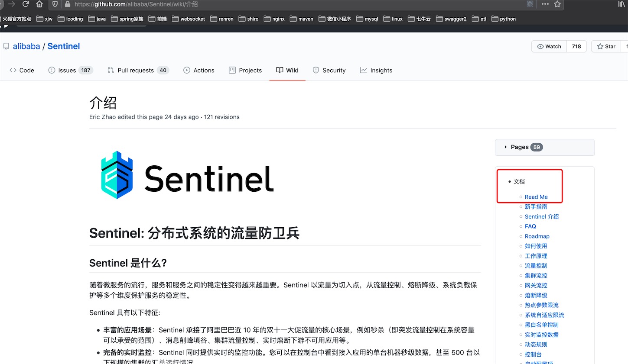Open the Pull requests tab

tap(135, 71)
